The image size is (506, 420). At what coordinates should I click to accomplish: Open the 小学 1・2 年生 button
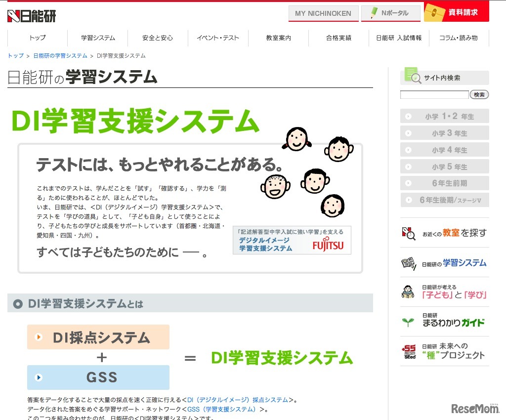click(445, 116)
